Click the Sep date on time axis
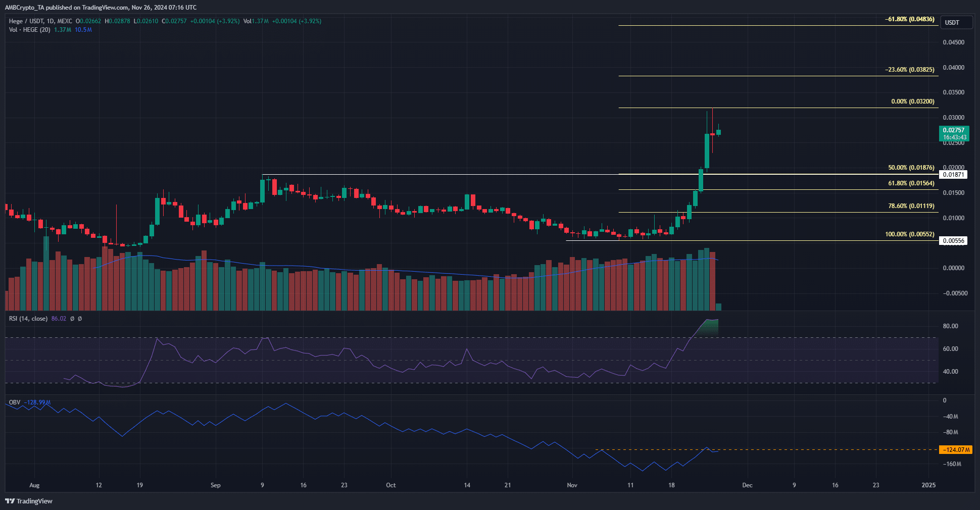 click(215, 485)
